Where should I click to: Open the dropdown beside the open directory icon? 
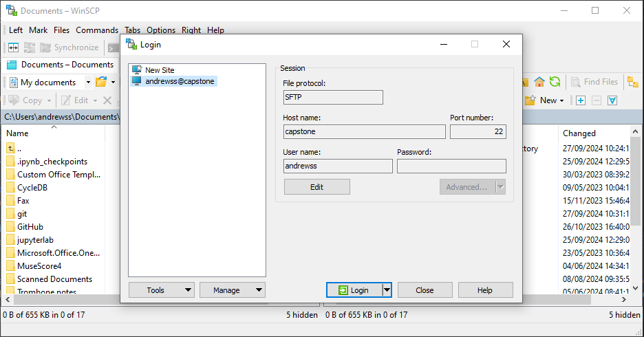[114, 82]
